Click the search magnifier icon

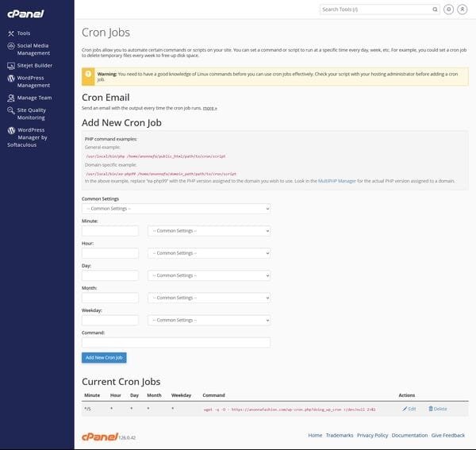(435, 10)
